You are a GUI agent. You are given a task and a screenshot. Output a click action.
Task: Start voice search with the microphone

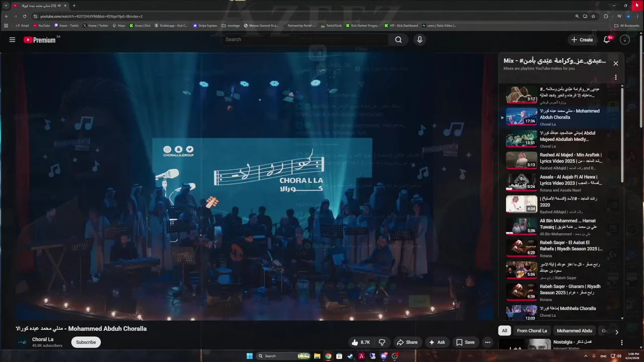click(x=420, y=40)
